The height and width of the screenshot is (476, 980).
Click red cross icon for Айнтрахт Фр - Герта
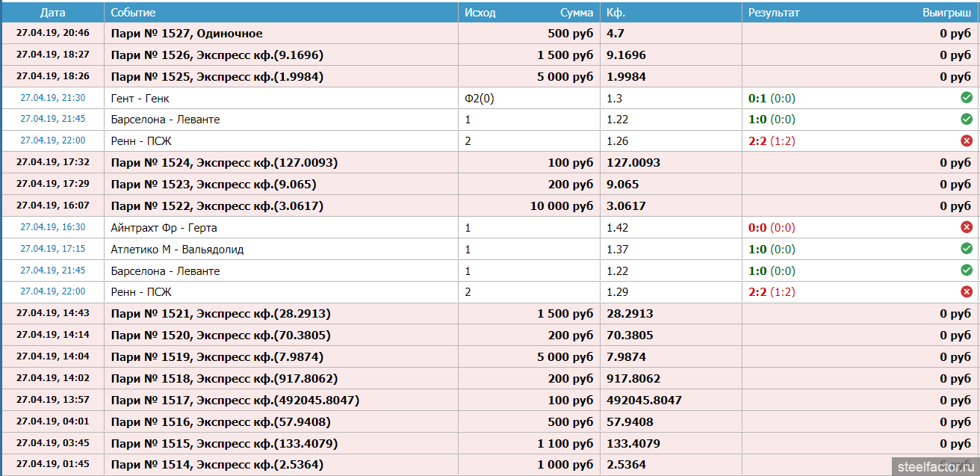click(x=966, y=227)
